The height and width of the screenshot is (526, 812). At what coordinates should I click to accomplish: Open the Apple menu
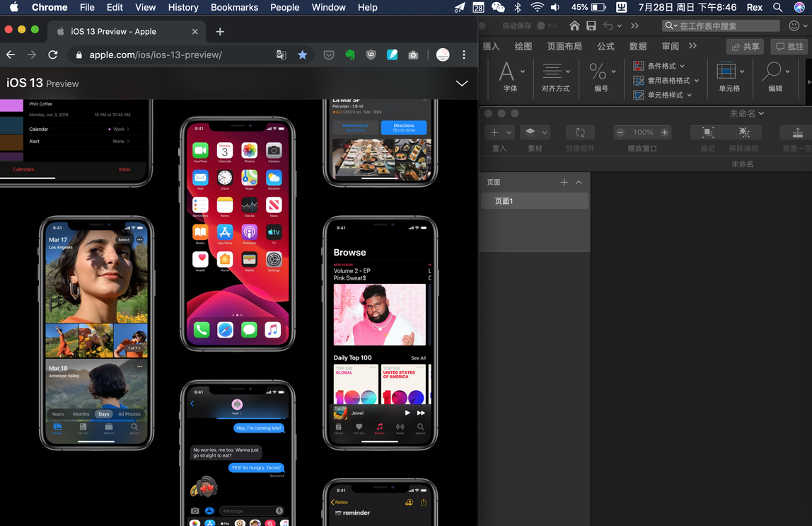tap(14, 7)
